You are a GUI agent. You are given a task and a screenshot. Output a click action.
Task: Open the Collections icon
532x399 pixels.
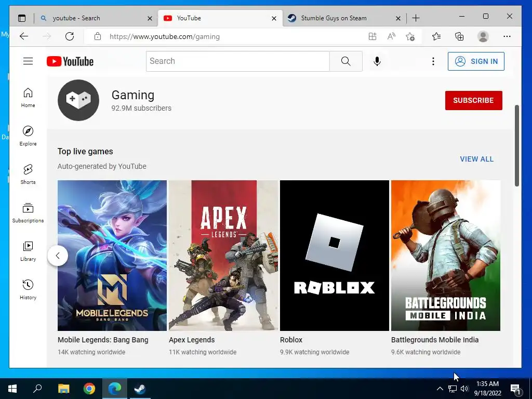tap(459, 36)
